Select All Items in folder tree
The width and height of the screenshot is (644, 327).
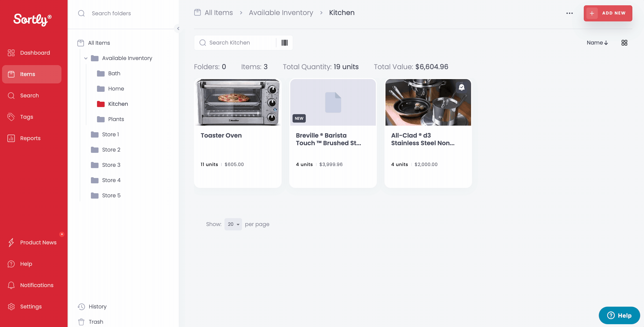click(x=99, y=43)
